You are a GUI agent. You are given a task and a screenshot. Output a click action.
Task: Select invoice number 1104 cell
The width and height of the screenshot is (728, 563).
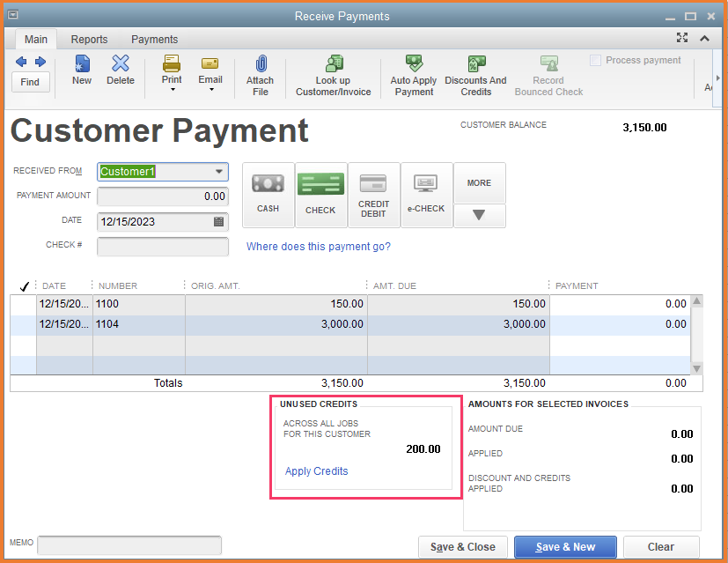[139, 324]
